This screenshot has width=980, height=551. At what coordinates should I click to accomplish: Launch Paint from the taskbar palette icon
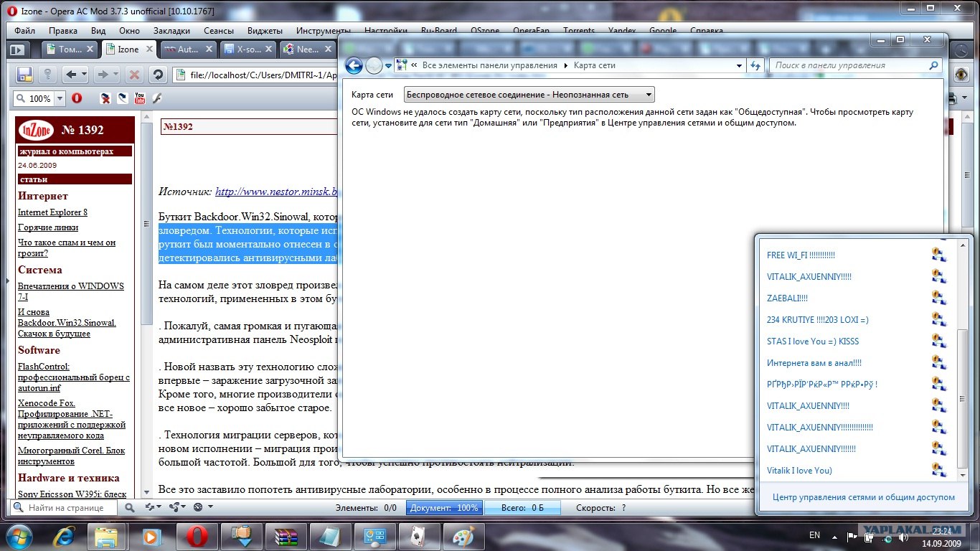[463, 536]
